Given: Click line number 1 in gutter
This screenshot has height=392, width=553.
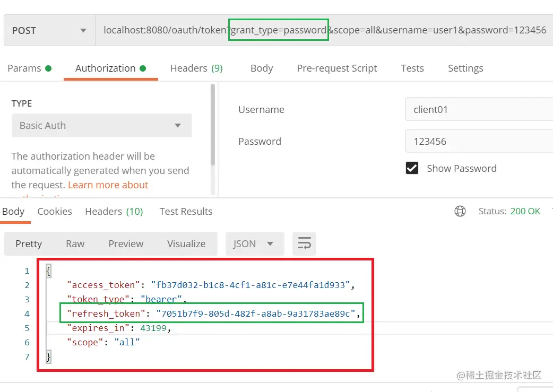Looking at the screenshot, I should (x=27, y=271).
